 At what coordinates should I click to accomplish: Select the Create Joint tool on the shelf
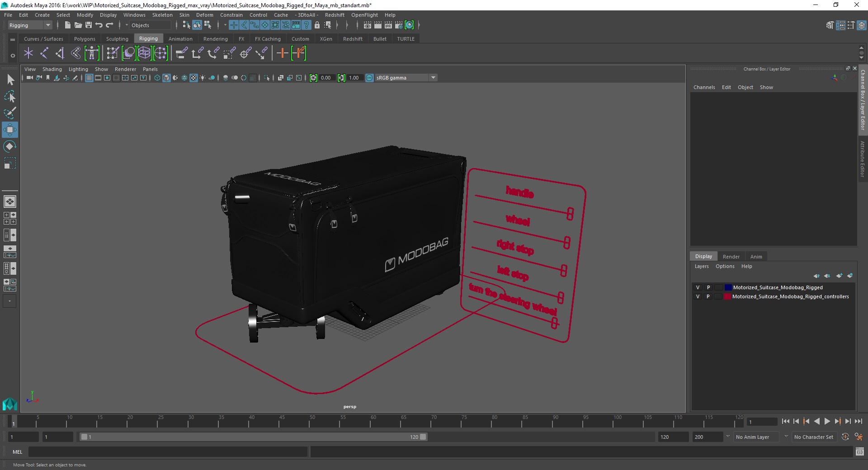tap(44, 53)
